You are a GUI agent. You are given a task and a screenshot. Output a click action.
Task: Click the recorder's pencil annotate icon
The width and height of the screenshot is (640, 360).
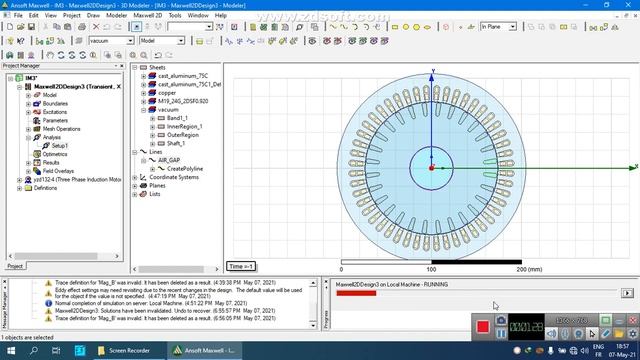[606, 333]
